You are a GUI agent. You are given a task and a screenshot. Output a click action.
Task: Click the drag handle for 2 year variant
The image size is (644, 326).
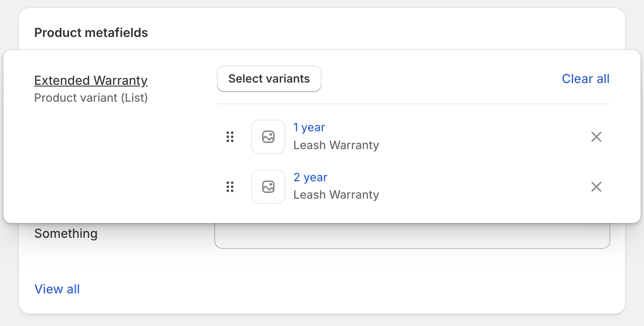click(x=230, y=187)
